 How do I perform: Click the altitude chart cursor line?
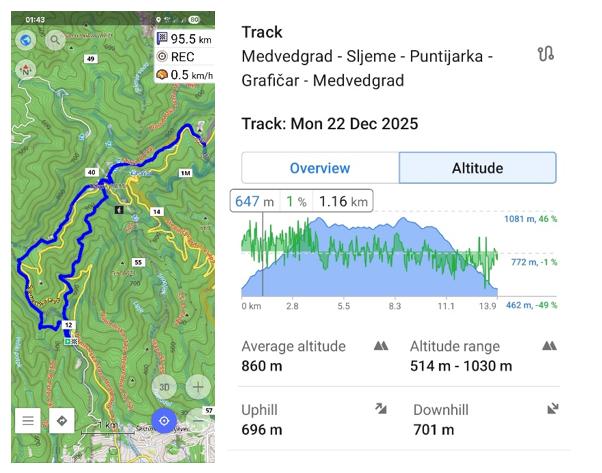click(x=263, y=255)
